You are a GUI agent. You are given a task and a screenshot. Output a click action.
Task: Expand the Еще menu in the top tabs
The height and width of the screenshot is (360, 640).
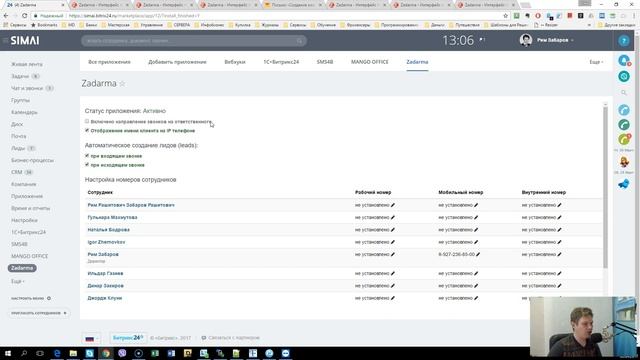[596, 62]
